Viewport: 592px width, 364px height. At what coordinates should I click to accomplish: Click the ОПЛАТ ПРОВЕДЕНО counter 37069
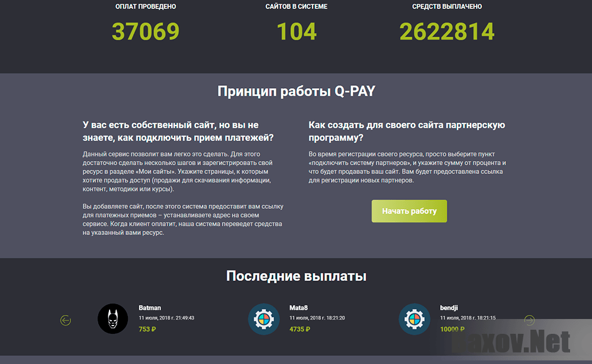pyautogui.click(x=146, y=31)
